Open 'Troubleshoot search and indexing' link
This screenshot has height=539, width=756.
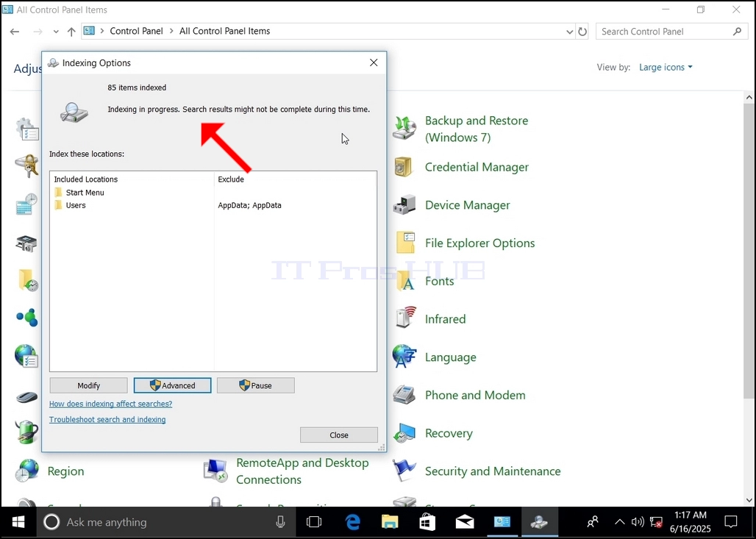tap(107, 419)
